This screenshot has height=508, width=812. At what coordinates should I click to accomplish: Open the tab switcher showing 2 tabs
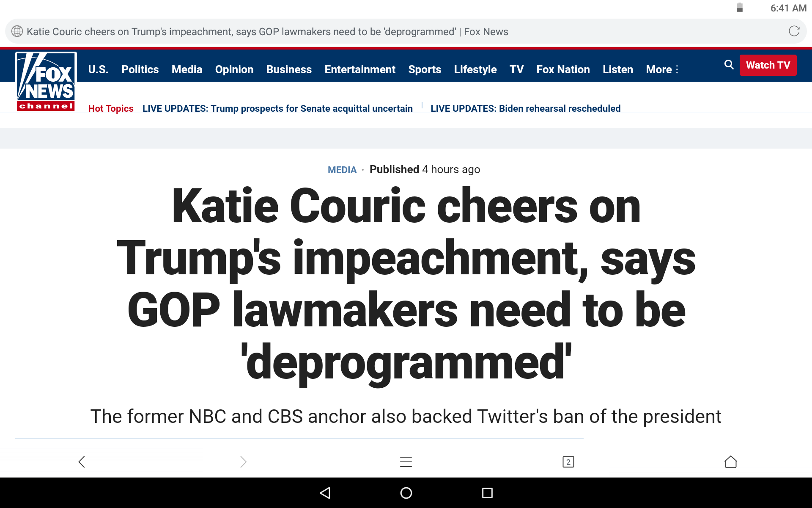coord(568,462)
